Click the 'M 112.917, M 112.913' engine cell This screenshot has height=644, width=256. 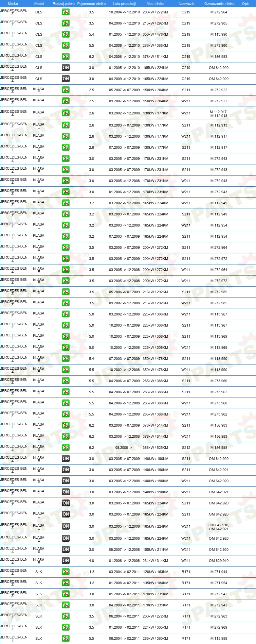(x=219, y=114)
